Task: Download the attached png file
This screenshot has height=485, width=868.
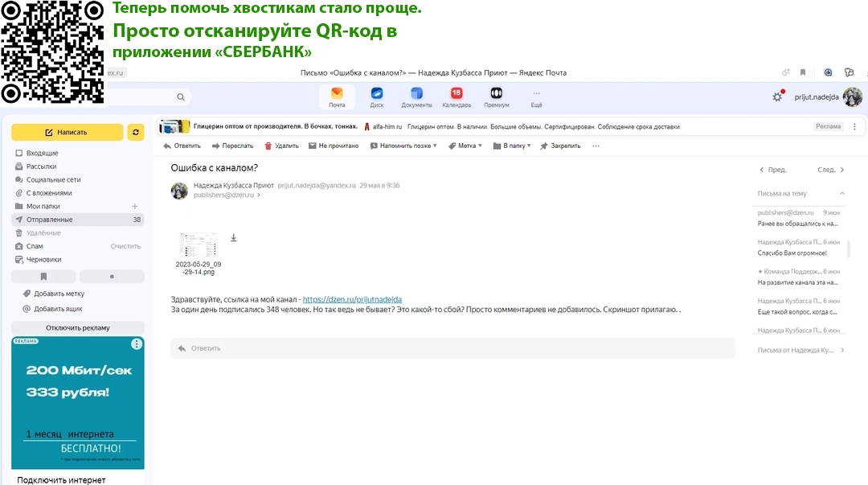Action: (x=234, y=238)
